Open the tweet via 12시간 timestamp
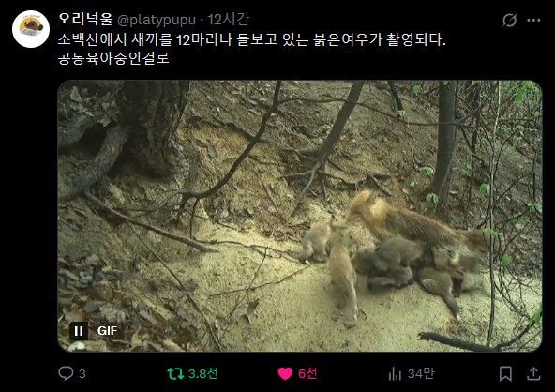The width and height of the screenshot is (555, 392). point(229,20)
